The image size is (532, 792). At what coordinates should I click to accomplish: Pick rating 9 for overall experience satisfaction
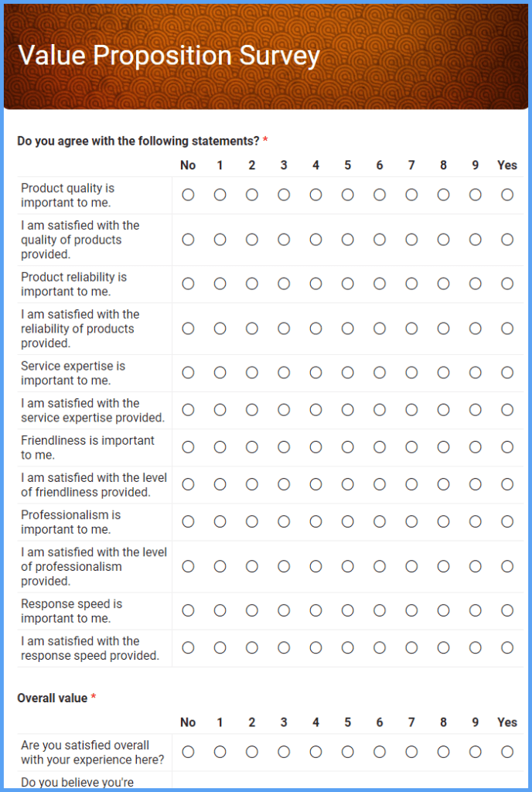pos(475,752)
